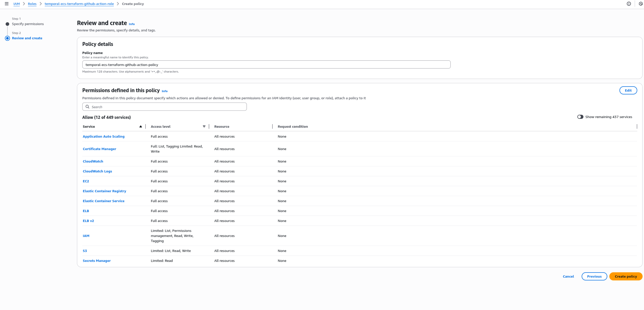
Task: Sort by Access level column arrow
Action: click(204, 127)
